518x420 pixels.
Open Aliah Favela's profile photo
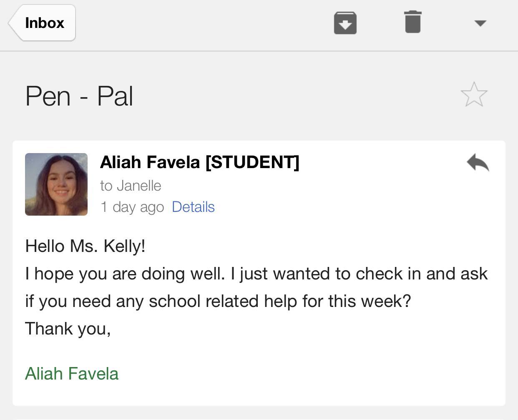[56, 184]
